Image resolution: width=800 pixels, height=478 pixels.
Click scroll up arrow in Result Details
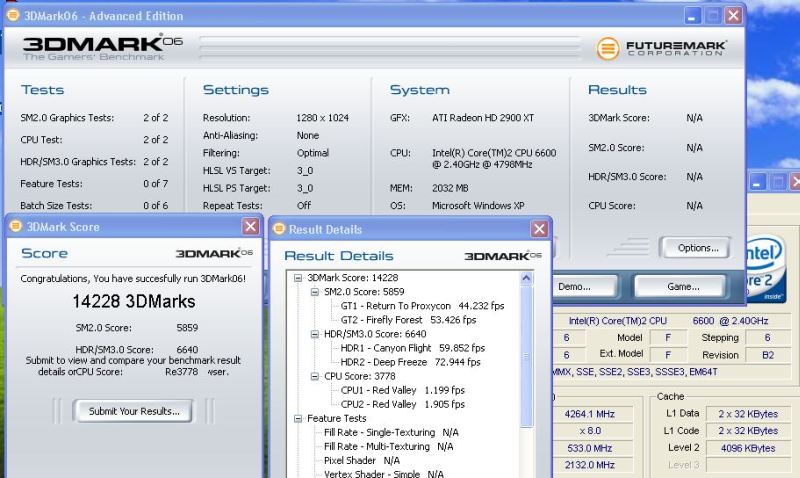coord(526,278)
